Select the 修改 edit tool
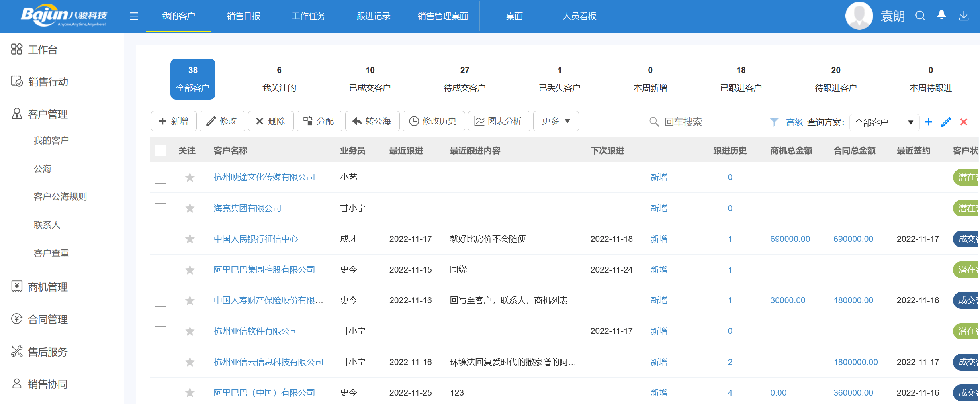This screenshot has height=404, width=980. (222, 121)
